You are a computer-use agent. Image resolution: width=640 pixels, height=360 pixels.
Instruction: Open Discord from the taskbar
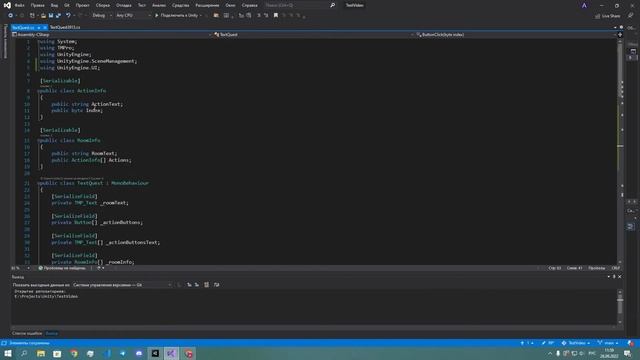click(x=139, y=353)
